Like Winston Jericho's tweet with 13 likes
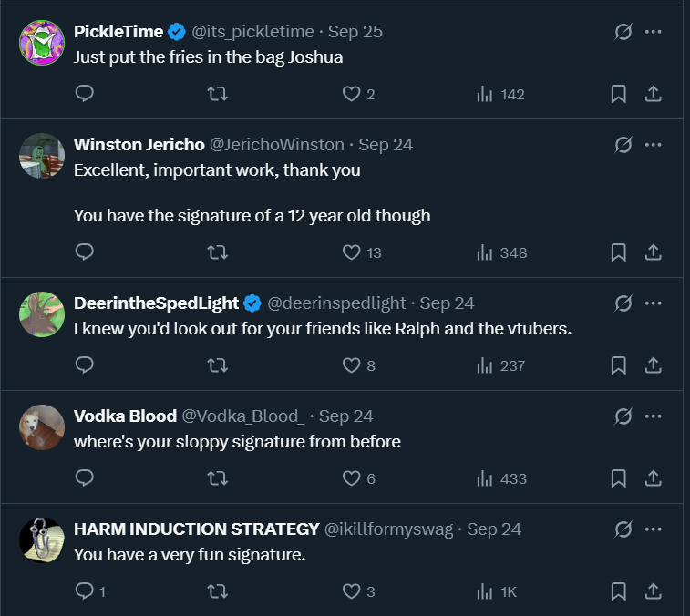This screenshot has height=616, width=690. click(x=352, y=252)
